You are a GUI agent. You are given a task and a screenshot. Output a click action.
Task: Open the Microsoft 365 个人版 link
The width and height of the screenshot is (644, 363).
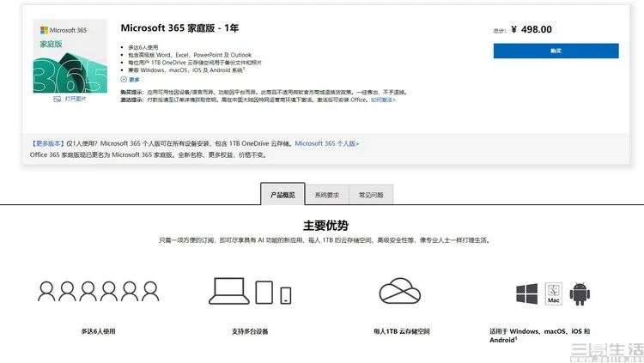point(327,143)
